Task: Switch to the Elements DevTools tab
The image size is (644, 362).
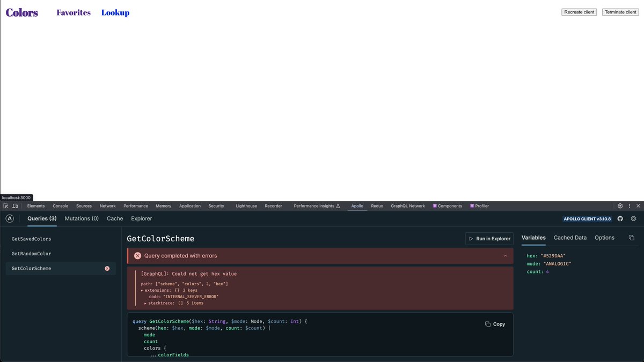Action: pyautogui.click(x=36, y=206)
